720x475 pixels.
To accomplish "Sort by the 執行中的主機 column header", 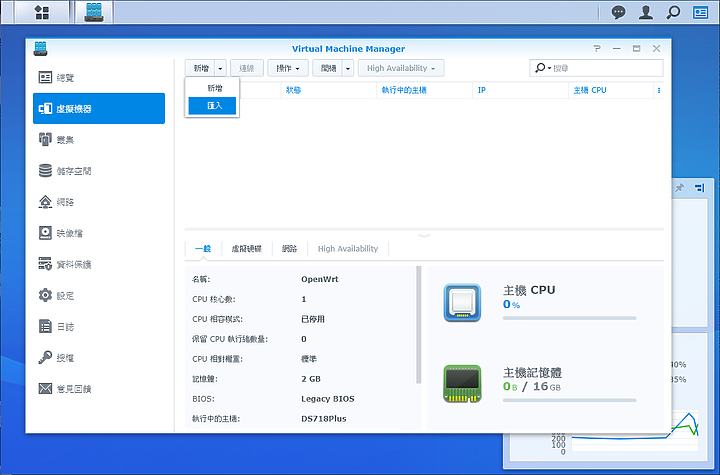I will point(424,90).
